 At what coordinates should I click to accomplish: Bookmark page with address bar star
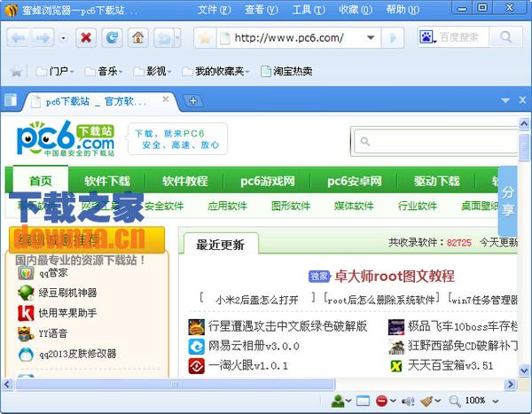coord(206,37)
